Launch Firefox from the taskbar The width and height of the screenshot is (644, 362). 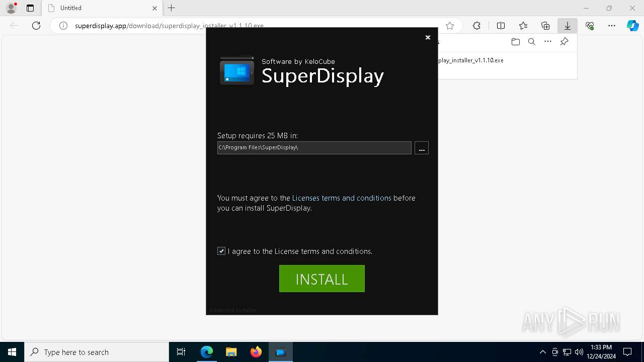(256, 352)
